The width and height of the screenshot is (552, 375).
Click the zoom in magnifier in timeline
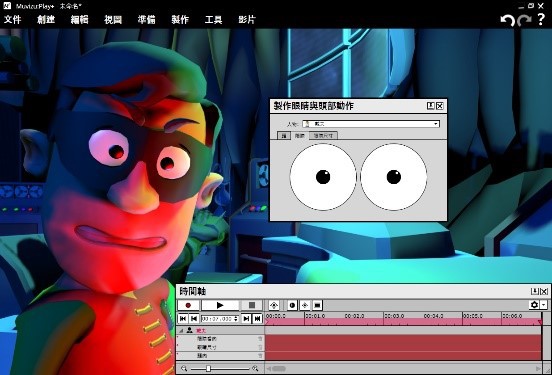[x=255, y=368]
